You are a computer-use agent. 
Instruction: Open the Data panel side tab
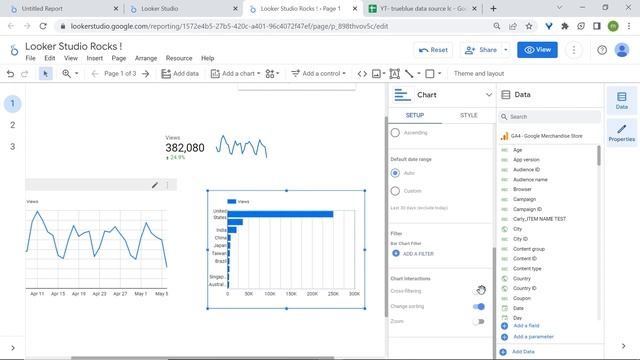(622, 100)
